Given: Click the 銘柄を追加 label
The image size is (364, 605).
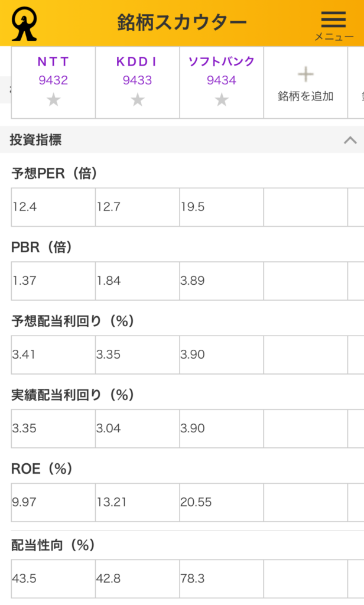Looking at the screenshot, I should [305, 96].
